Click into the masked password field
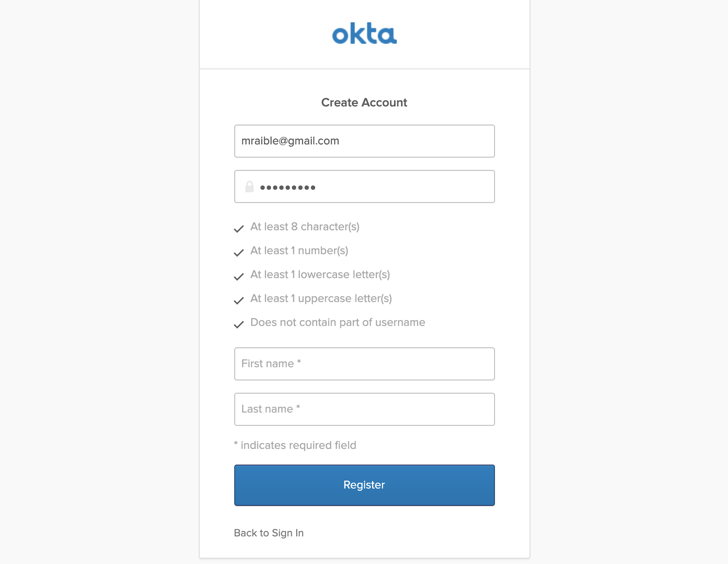This screenshot has height=564, width=728. click(373, 187)
